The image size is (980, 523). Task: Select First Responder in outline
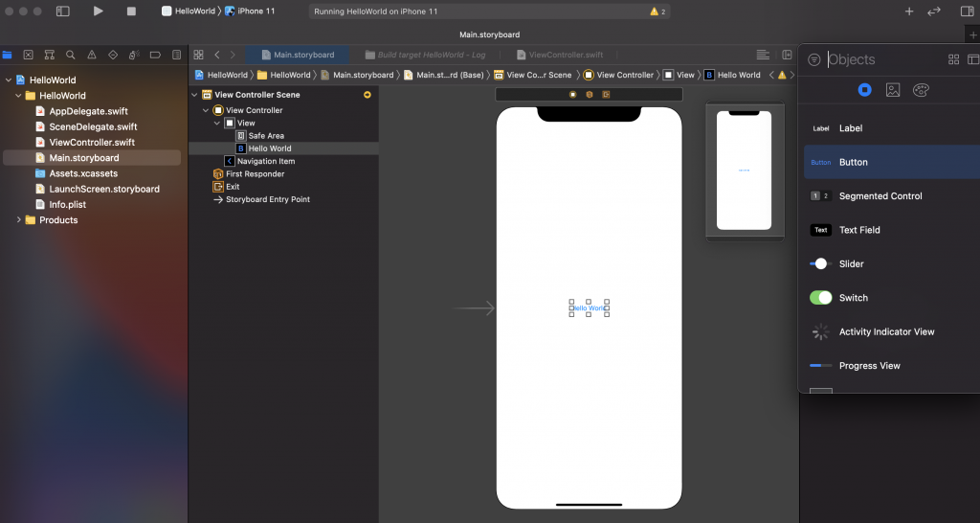click(255, 174)
